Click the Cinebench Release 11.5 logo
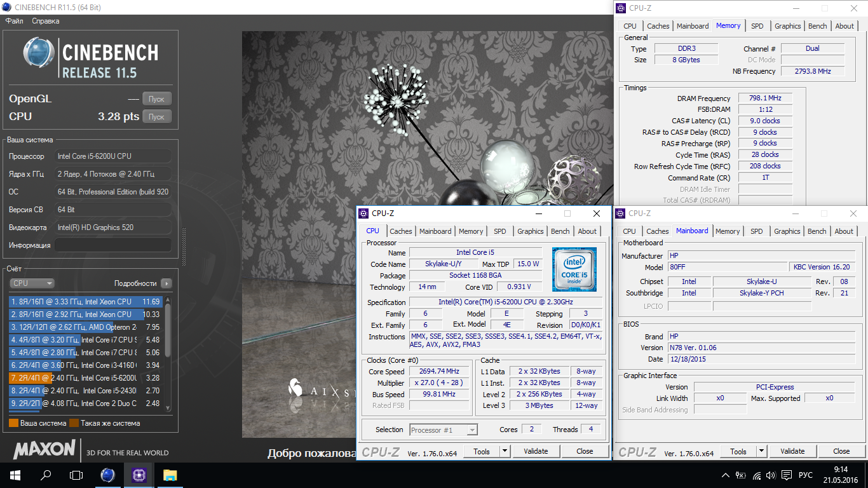 coord(90,57)
